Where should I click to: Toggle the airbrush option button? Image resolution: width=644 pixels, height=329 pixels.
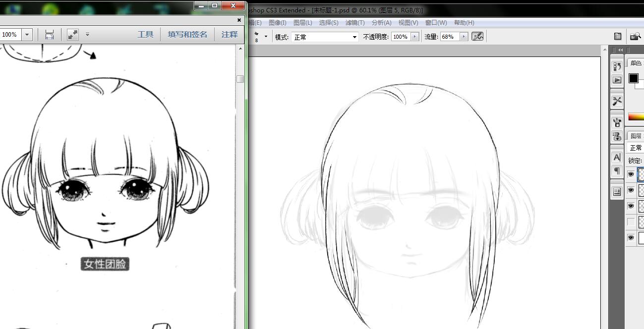click(477, 37)
